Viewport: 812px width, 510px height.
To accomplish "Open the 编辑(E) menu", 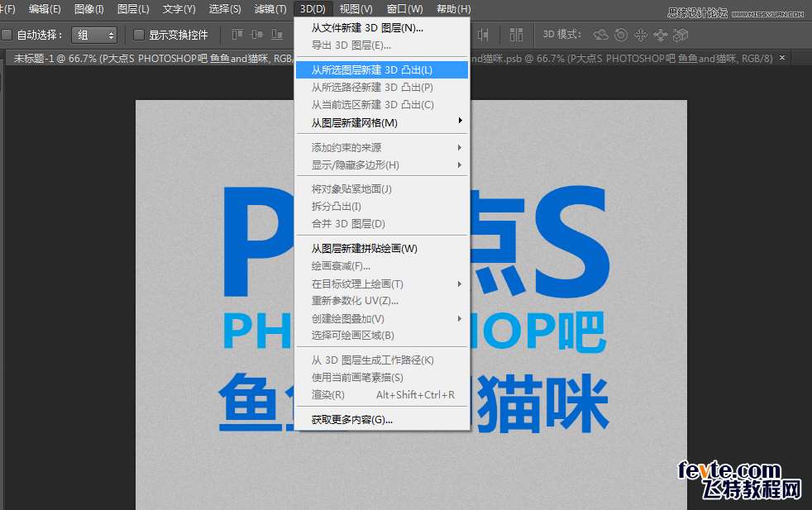I will coord(45,9).
